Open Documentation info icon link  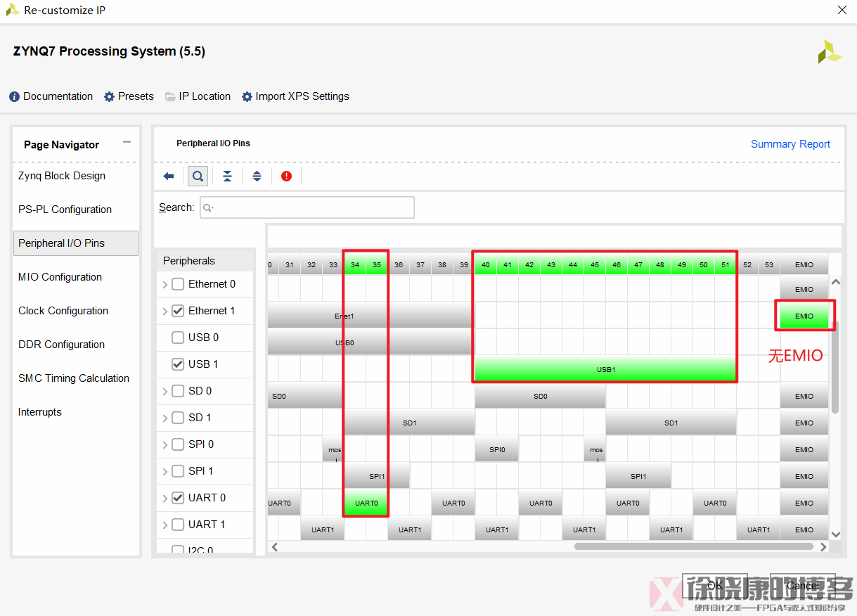tap(14, 97)
